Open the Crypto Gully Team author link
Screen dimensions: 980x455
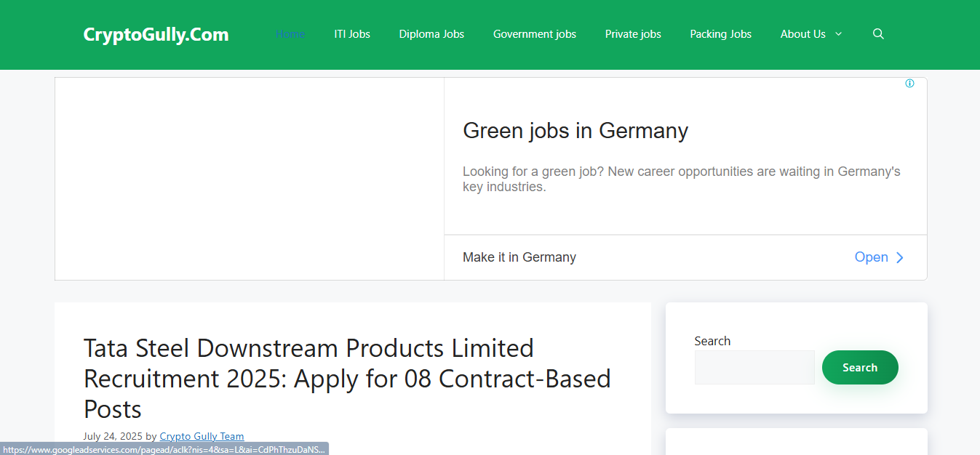[202, 436]
